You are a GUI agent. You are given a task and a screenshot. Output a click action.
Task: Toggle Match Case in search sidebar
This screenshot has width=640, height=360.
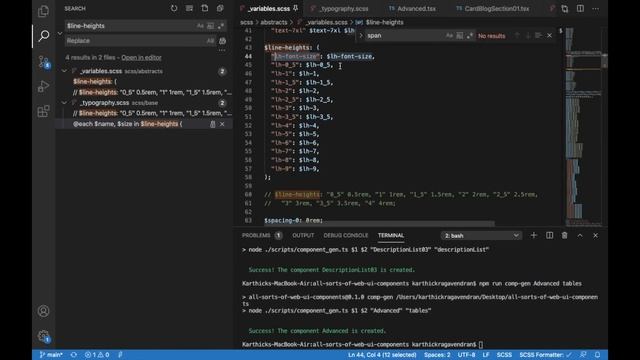(200, 26)
